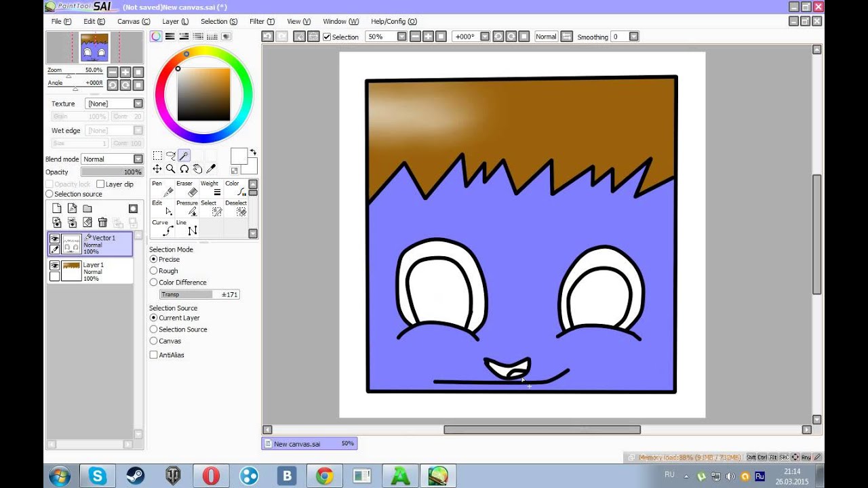This screenshot has width=868, height=488.
Task: Open the rotation angle dropdown in toolbar
Action: click(485, 37)
